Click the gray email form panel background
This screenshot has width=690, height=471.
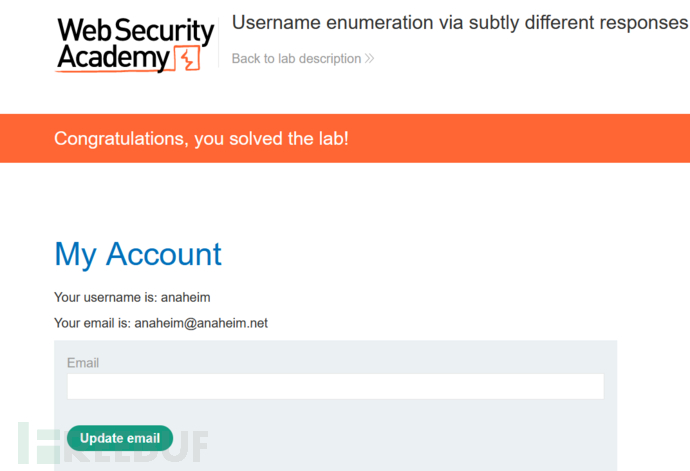pyautogui.click(x=400, y=440)
